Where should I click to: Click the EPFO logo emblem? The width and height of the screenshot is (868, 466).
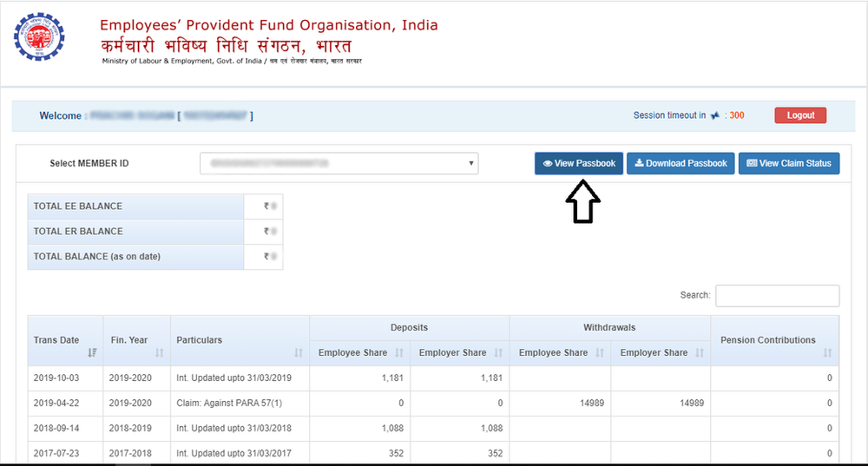(39, 37)
